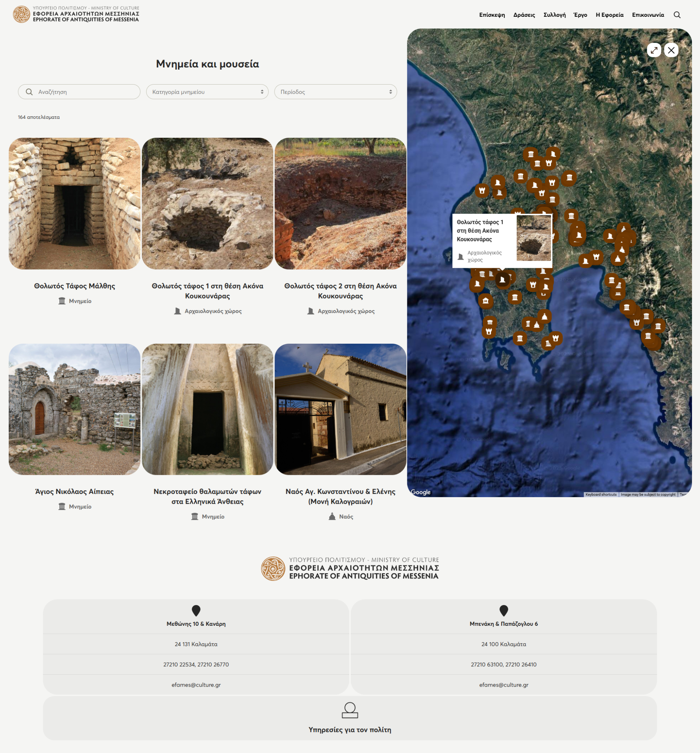This screenshot has height=753, width=700.
Task: Expand the map to fullscreen
Action: (x=654, y=50)
